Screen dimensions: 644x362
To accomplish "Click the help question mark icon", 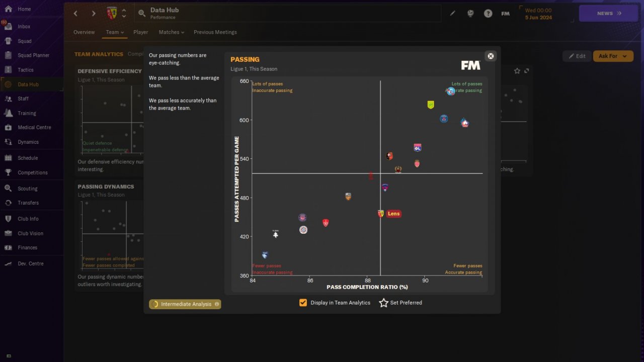I will pyautogui.click(x=488, y=14).
